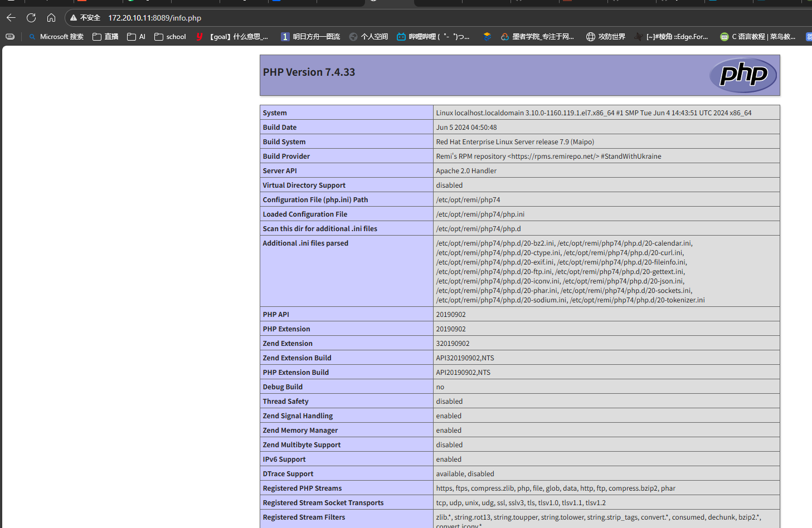Expand the 直播 bookmark folder
This screenshot has width=812, height=528.
click(x=105, y=37)
